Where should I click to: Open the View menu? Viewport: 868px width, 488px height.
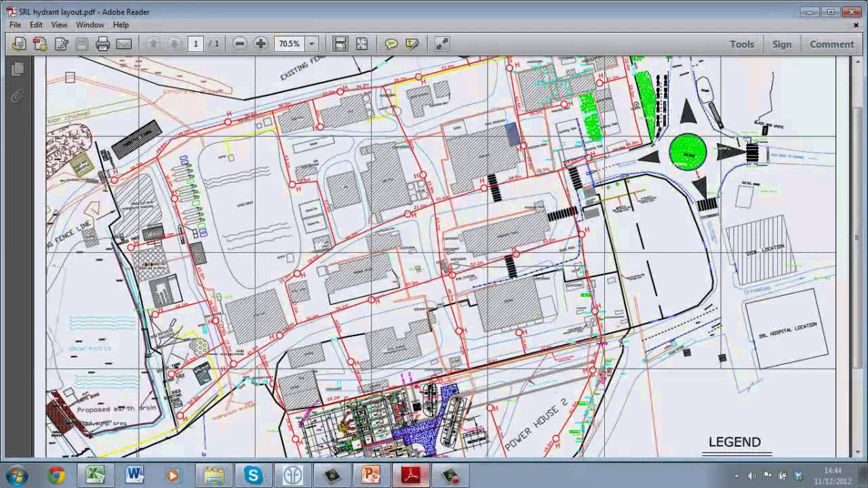[59, 24]
